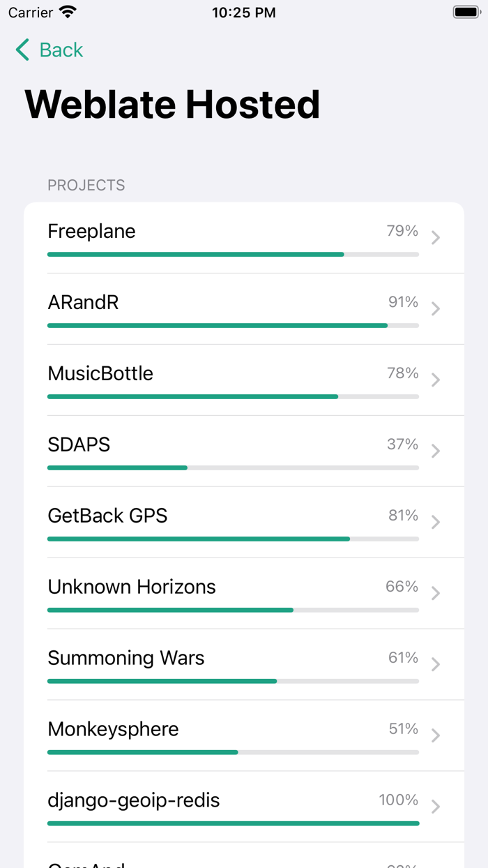Tap the back chevron icon
The width and height of the screenshot is (488, 868).
point(21,50)
